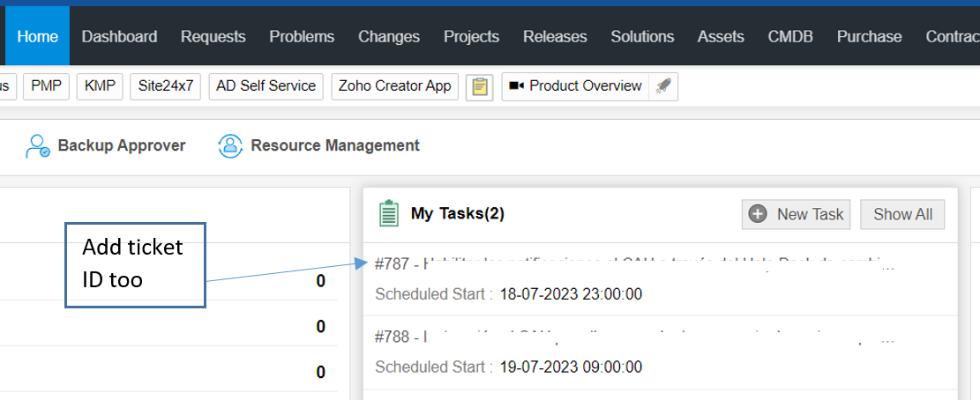Go to the Dashboard tab

[x=119, y=36]
